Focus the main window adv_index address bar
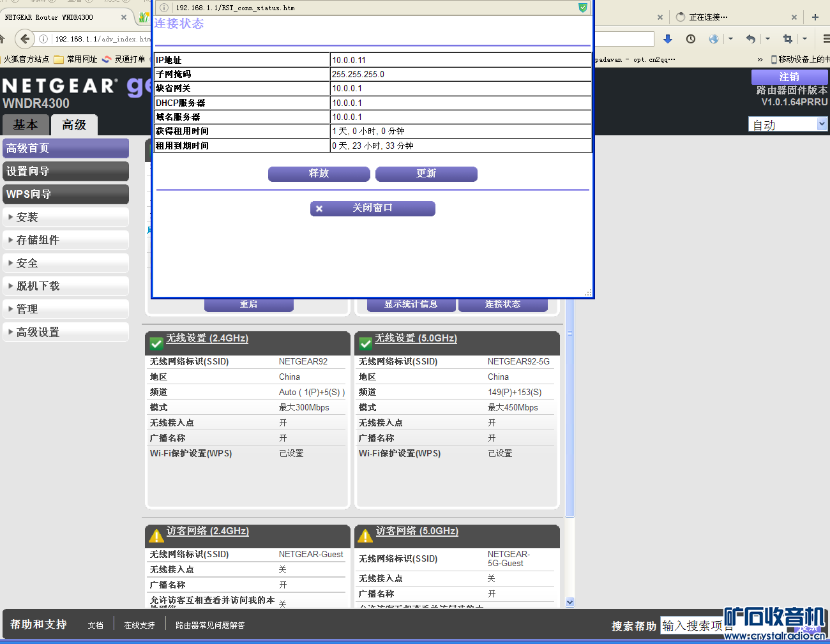Screen dimensions: 830x644 click(102, 39)
